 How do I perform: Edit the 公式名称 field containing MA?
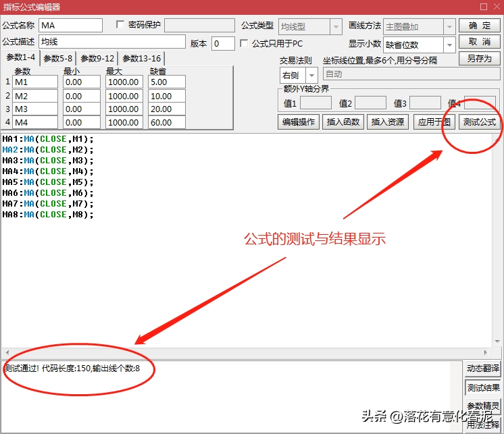(x=71, y=26)
